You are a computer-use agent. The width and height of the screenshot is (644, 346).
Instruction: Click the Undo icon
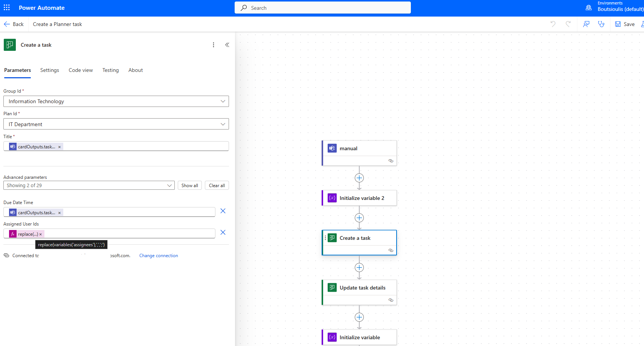(x=553, y=24)
